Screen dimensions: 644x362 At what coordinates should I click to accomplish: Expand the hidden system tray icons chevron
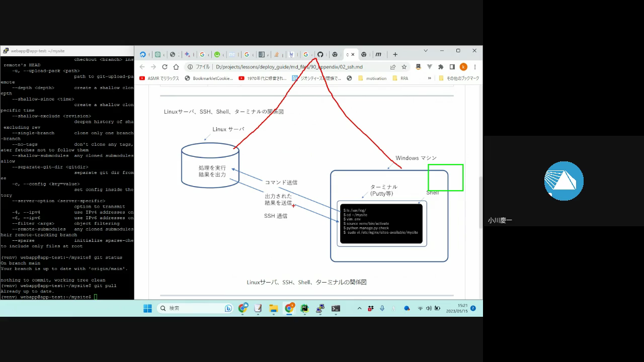359,308
